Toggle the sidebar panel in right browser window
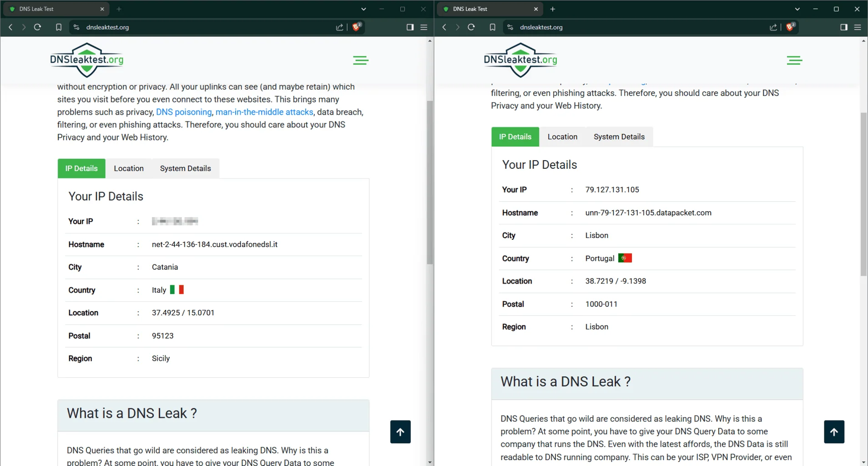This screenshot has width=868, height=466. 843,27
